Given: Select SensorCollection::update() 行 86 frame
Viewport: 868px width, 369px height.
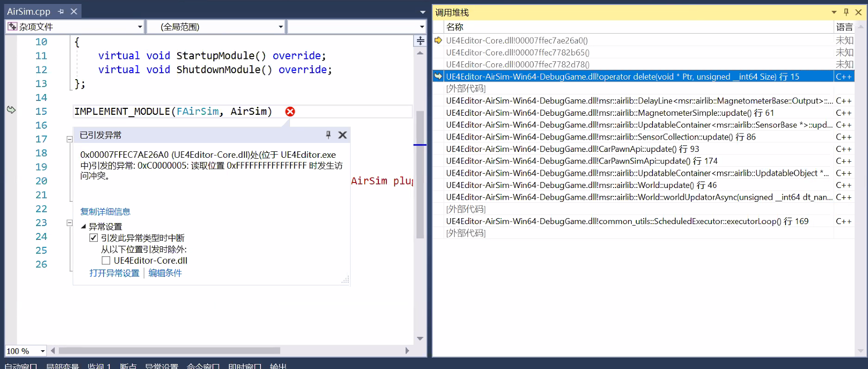Looking at the screenshot, I should click(x=644, y=137).
